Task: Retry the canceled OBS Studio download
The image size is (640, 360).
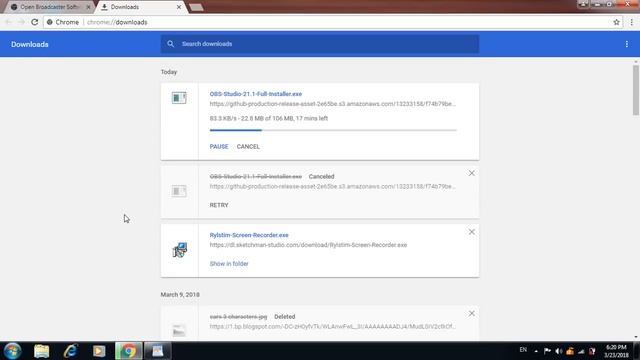Action: coord(219,205)
